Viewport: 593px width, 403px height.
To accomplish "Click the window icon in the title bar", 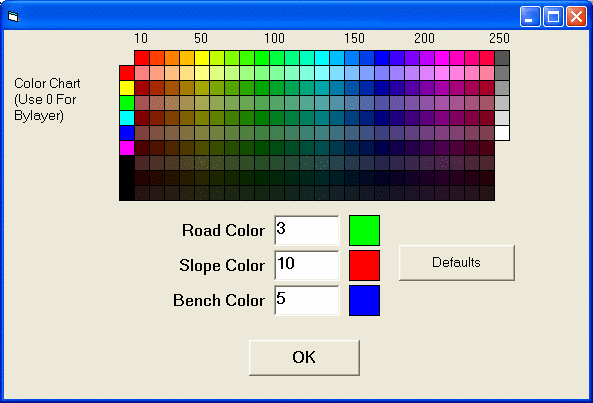I will pyautogui.click(x=13, y=17).
